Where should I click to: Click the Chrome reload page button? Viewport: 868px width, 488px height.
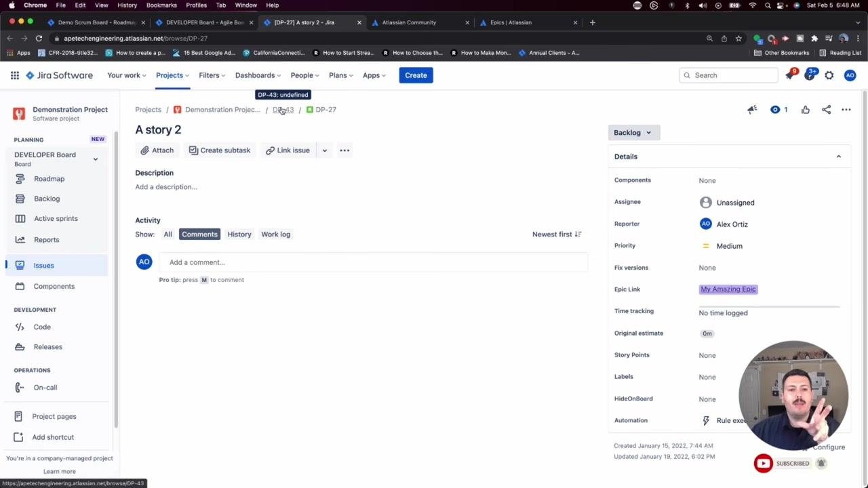[x=39, y=39]
